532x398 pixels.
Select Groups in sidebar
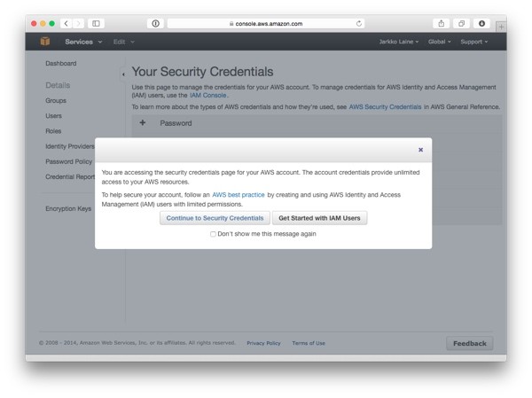coord(56,101)
